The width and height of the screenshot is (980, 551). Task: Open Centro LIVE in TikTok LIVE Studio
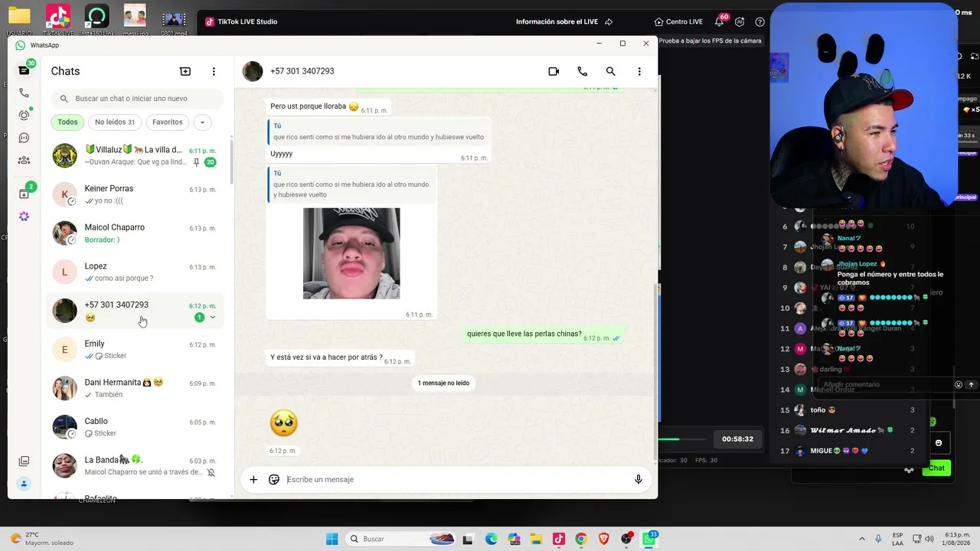(678, 21)
